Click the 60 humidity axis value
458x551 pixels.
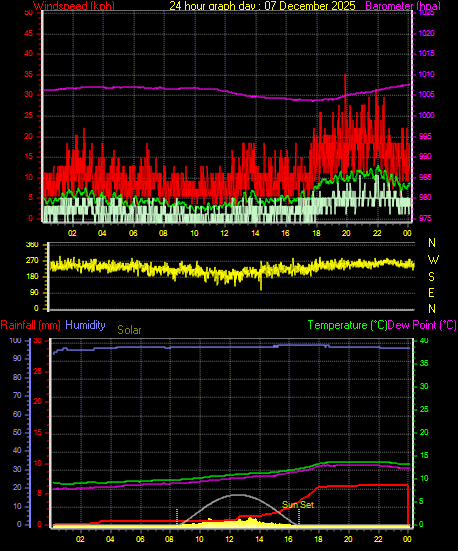point(17,414)
